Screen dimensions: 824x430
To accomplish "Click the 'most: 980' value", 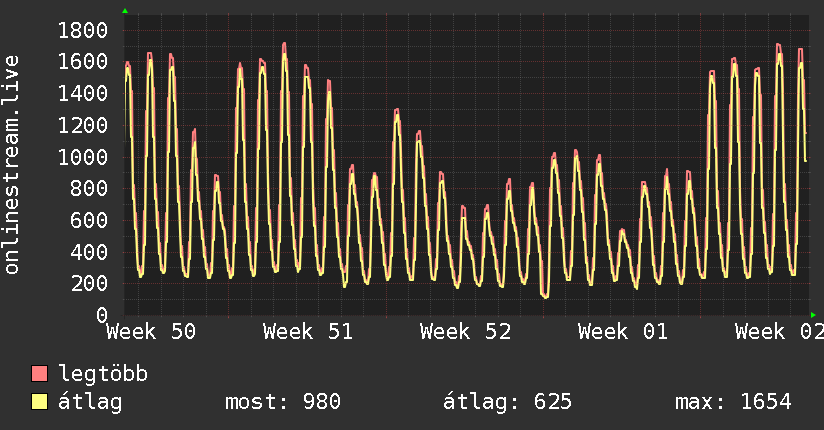I will click(283, 402).
